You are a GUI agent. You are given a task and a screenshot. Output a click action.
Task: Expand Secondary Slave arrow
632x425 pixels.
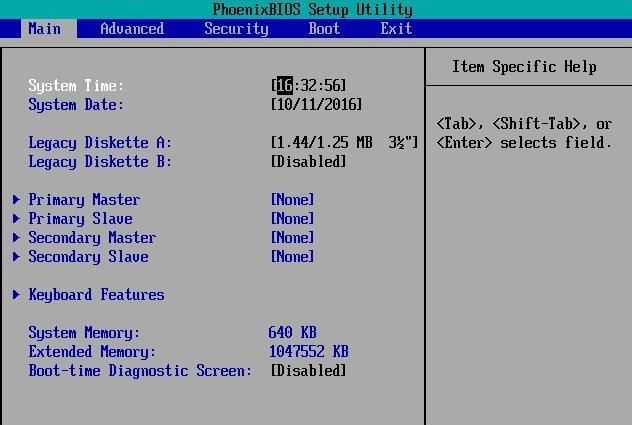(16, 256)
